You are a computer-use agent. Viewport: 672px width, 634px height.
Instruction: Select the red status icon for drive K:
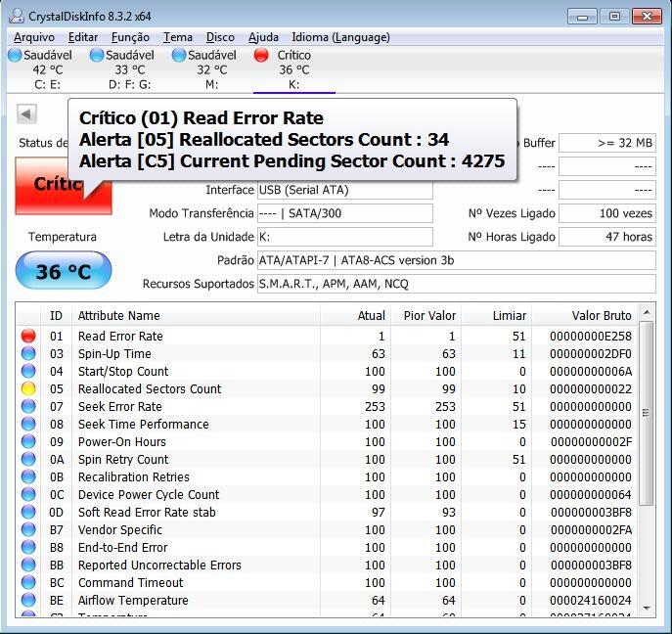point(261,55)
